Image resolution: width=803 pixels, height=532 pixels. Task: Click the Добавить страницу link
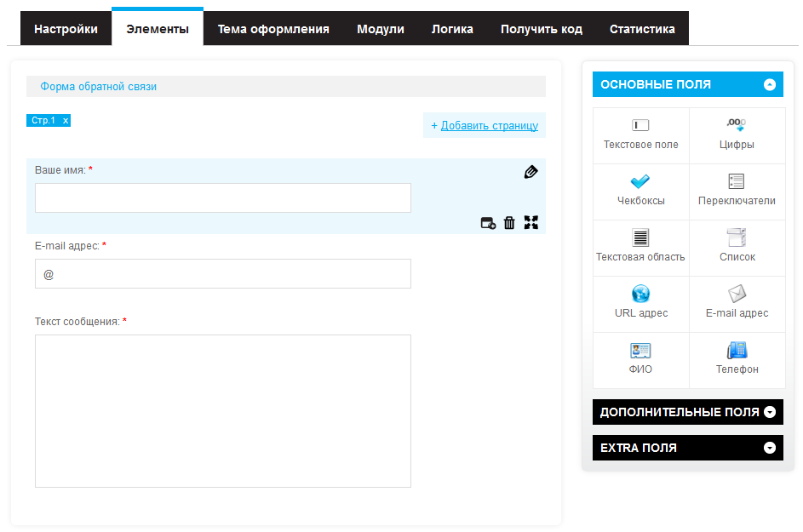pyautogui.click(x=489, y=125)
